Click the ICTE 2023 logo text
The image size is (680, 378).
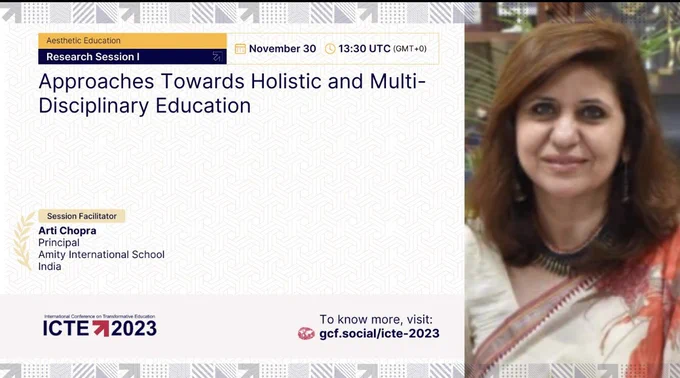point(100,328)
